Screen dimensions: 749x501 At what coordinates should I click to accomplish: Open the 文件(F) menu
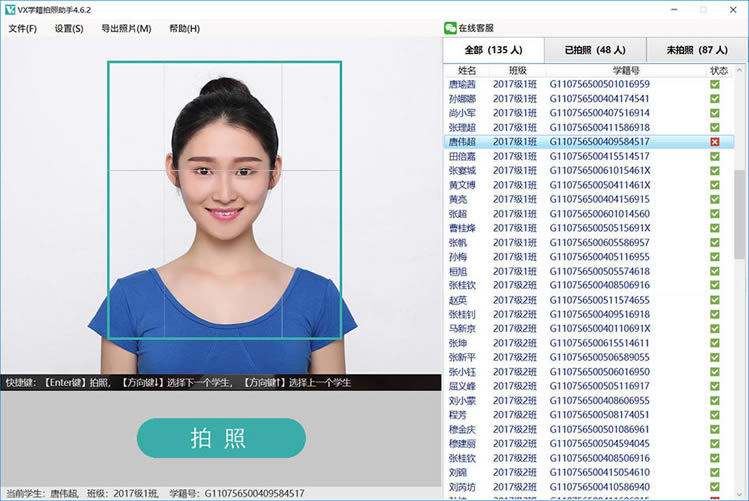click(x=22, y=28)
